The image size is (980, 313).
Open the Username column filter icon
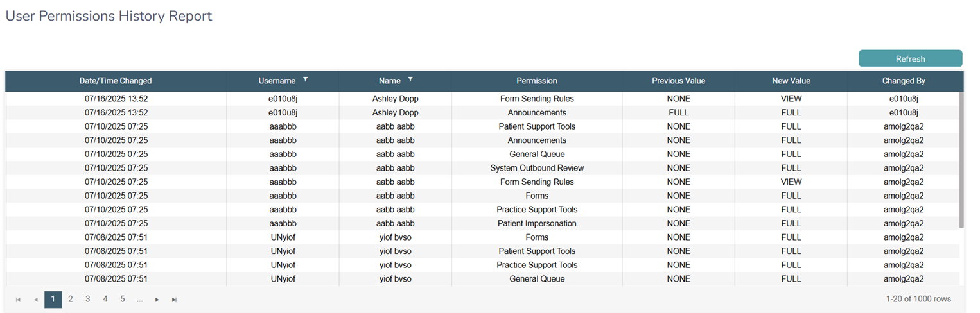[x=306, y=80]
